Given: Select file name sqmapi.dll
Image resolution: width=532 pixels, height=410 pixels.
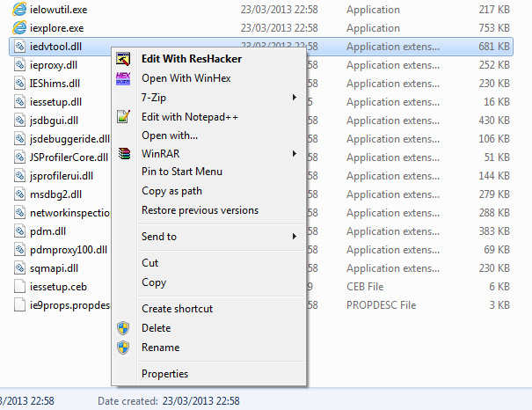Looking at the screenshot, I should (54, 268).
